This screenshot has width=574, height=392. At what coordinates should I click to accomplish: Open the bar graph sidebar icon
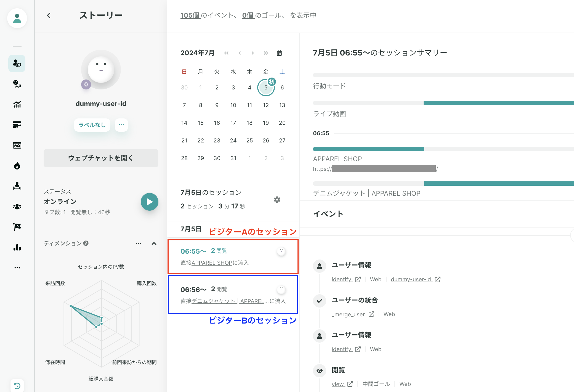click(x=17, y=247)
